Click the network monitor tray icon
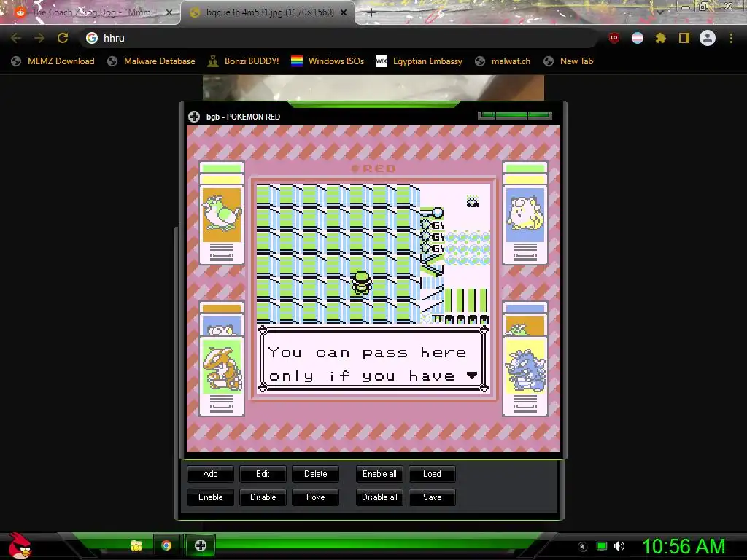This screenshot has height=560, width=747. (602, 546)
